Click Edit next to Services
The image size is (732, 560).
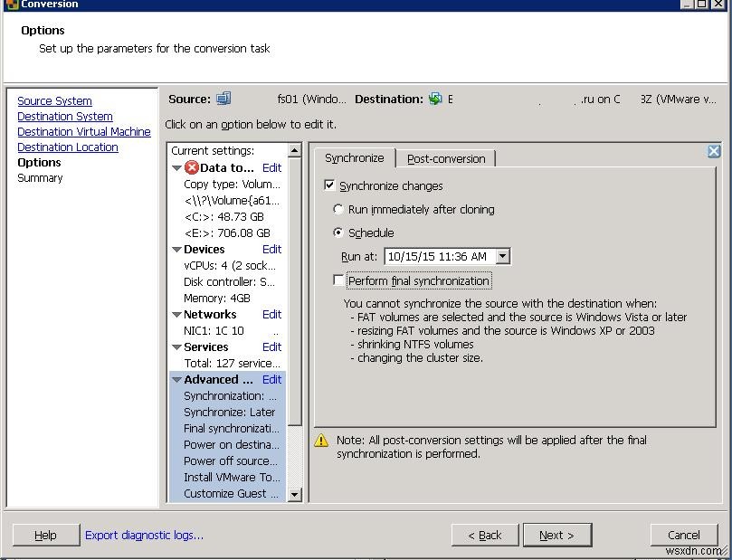(x=271, y=346)
